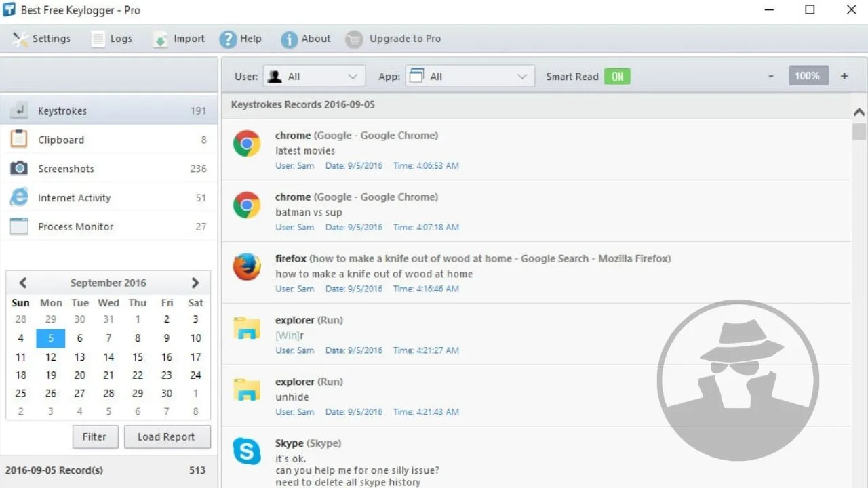Click the About info icon
This screenshot has height=488, width=868.
(x=290, y=39)
